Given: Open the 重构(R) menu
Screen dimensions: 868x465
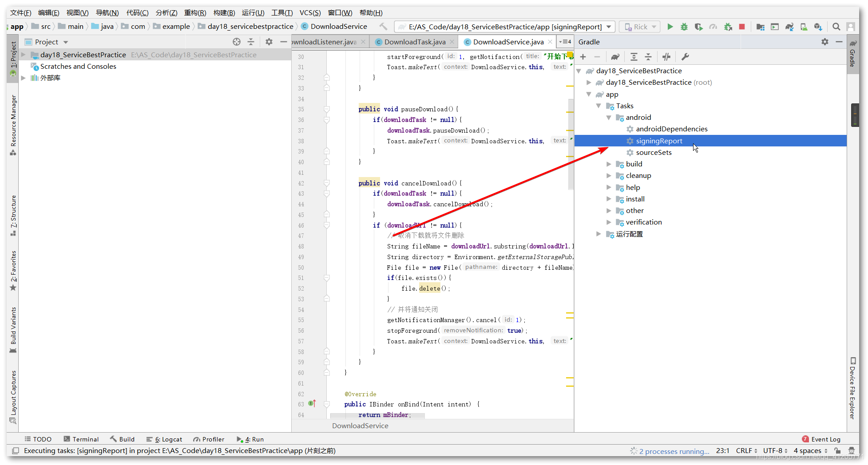Looking at the screenshot, I should [x=195, y=12].
